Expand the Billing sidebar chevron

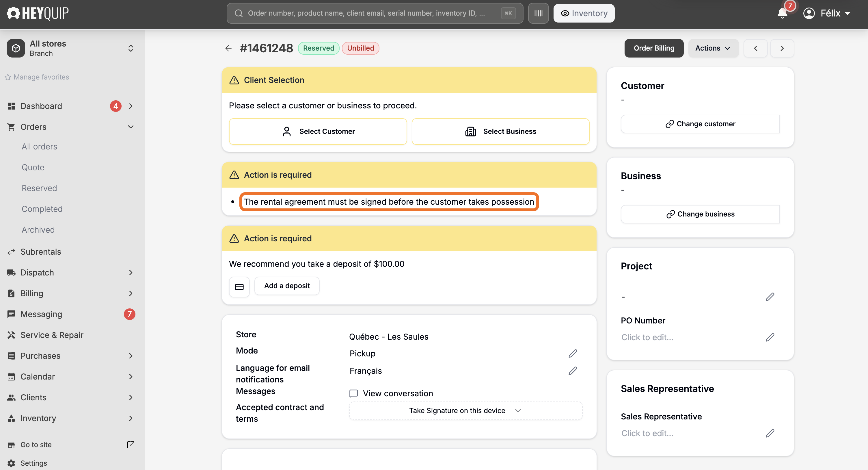pyautogui.click(x=131, y=293)
